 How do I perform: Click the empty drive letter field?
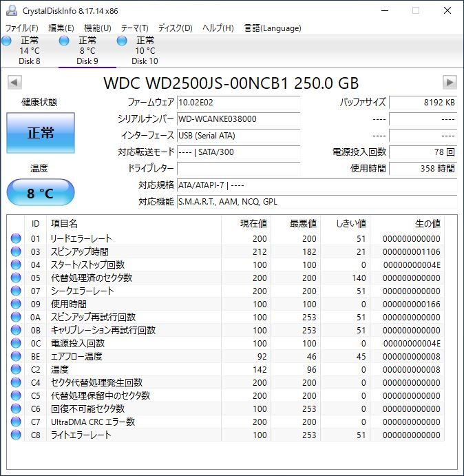pyautogui.click(x=238, y=169)
